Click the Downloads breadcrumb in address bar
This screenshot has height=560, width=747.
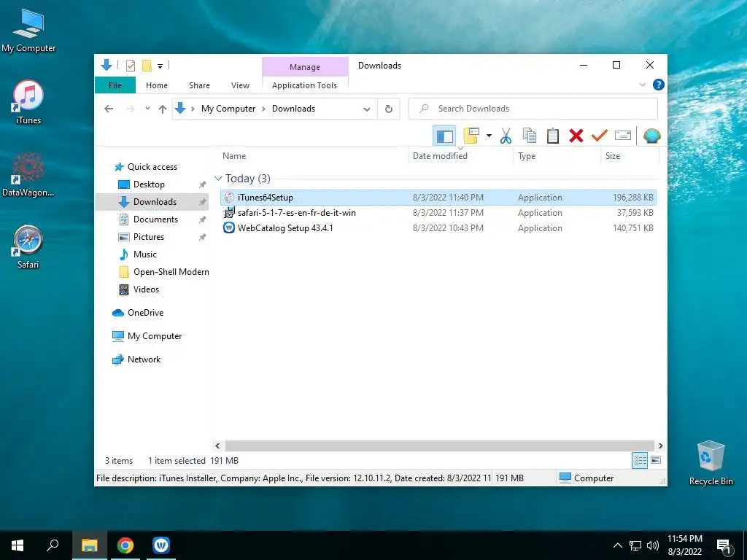[293, 109]
